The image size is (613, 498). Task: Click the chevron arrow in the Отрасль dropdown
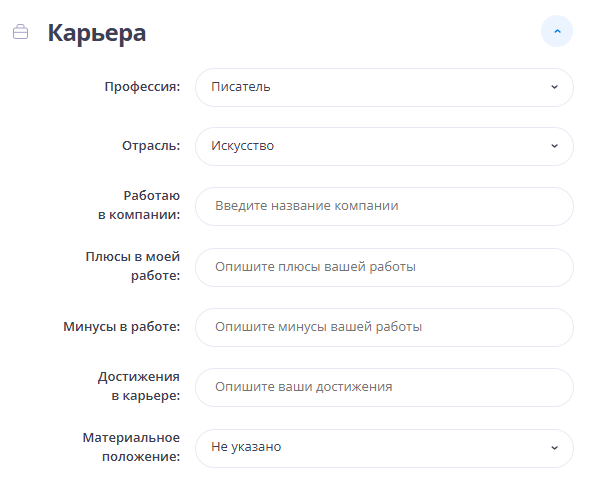(554, 146)
